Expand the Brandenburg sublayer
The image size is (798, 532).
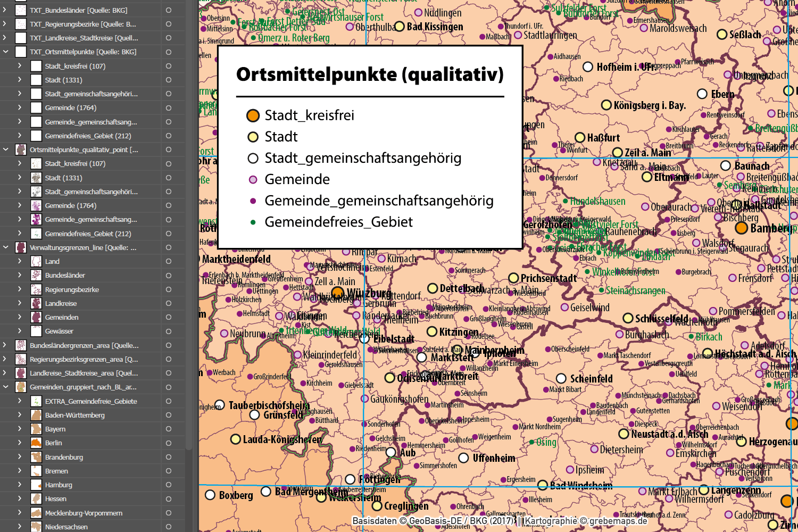(20, 456)
